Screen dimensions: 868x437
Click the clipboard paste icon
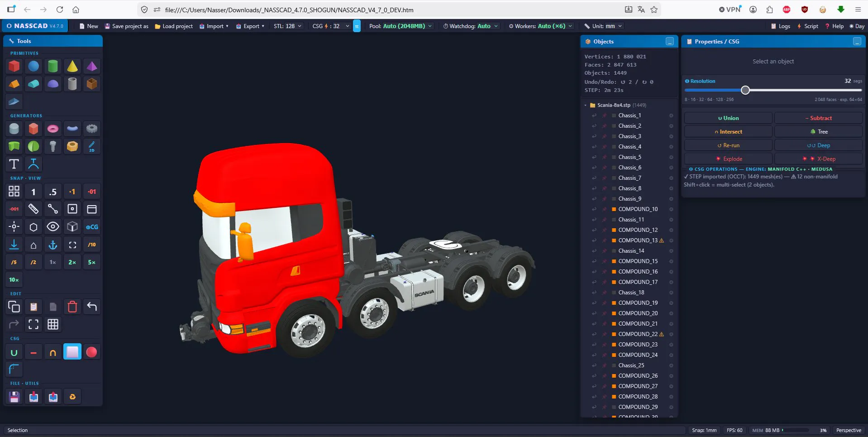click(33, 307)
